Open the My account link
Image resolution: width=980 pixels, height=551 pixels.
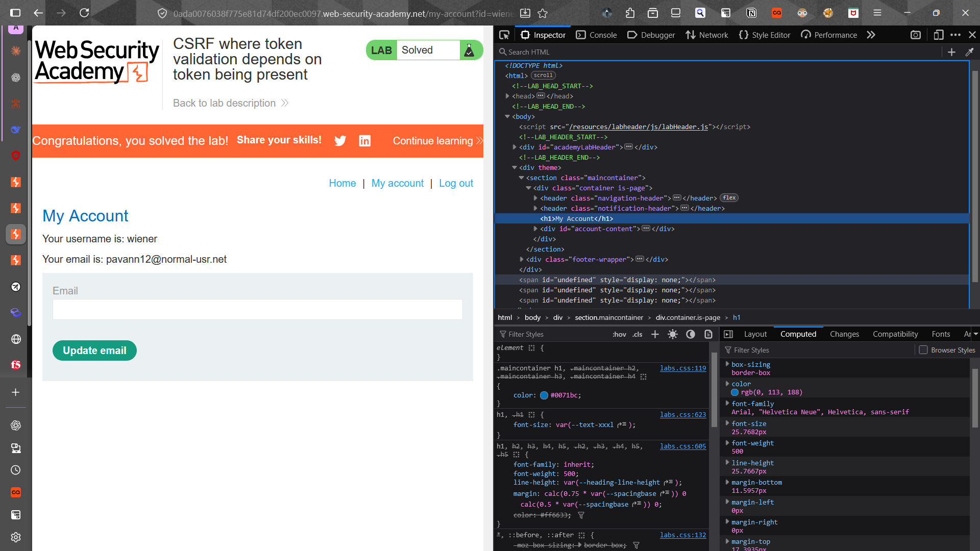[398, 183]
